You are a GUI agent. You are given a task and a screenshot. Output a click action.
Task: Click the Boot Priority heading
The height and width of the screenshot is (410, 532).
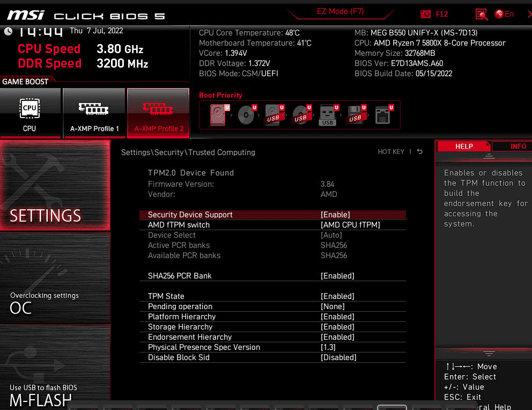coord(220,96)
